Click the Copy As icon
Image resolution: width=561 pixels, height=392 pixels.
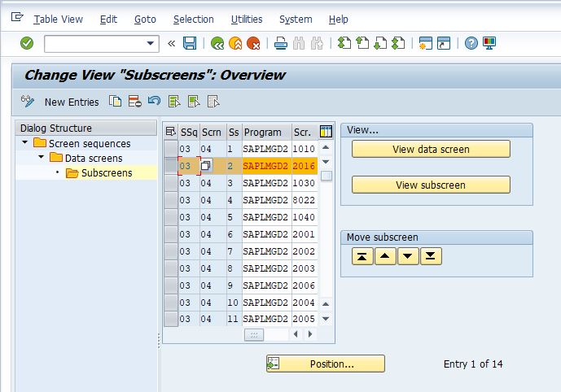point(115,102)
